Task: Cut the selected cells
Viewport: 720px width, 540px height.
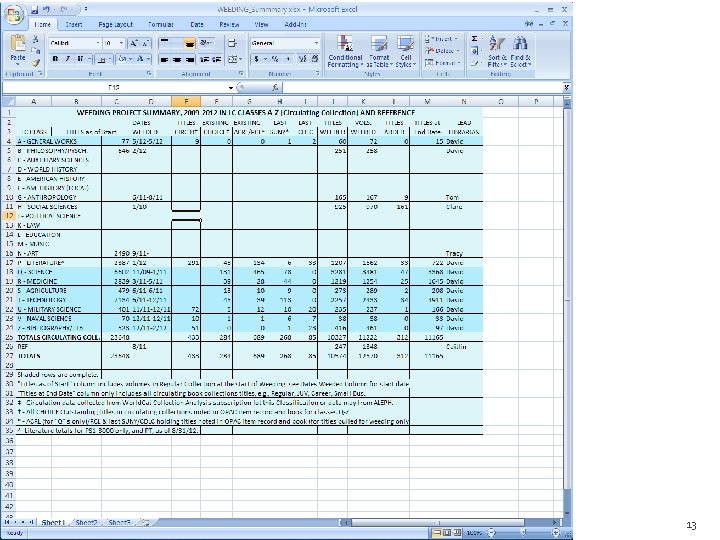Action: pyautogui.click(x=36, y=39)
